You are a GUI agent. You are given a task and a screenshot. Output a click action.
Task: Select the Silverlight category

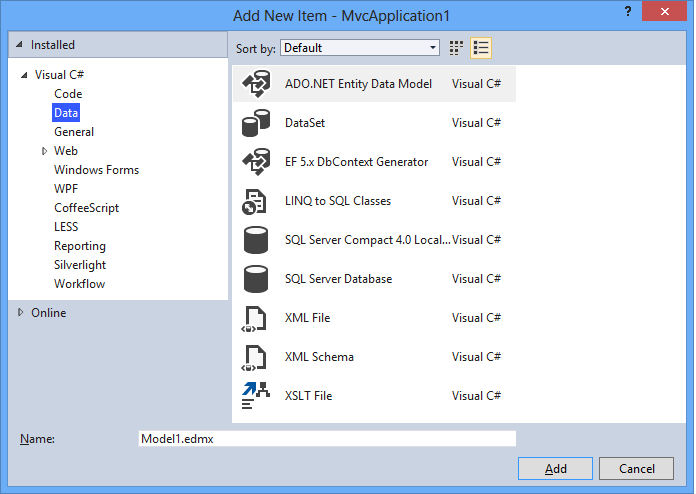[x=80, y=265]
